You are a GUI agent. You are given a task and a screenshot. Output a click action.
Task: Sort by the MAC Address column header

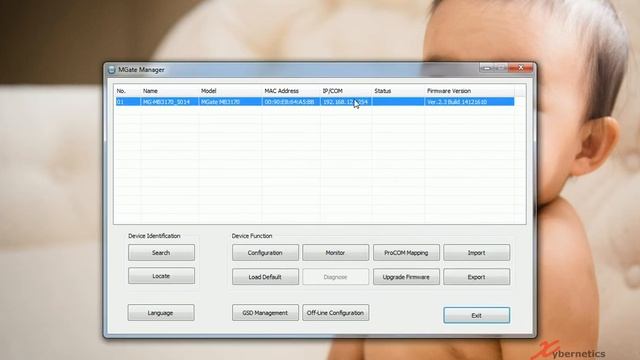pos(291,91)
